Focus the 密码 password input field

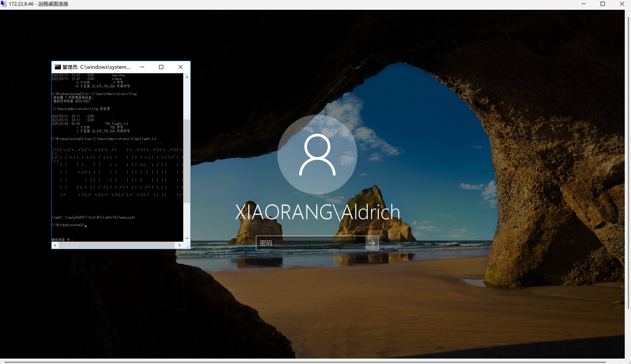(x=310, y=243)
